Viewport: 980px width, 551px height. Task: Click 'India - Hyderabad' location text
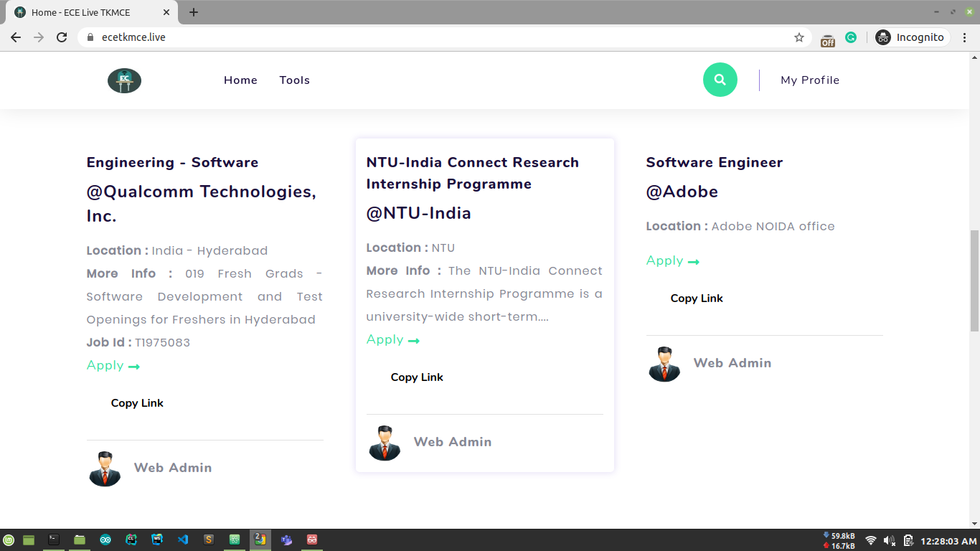click(209, 251)
